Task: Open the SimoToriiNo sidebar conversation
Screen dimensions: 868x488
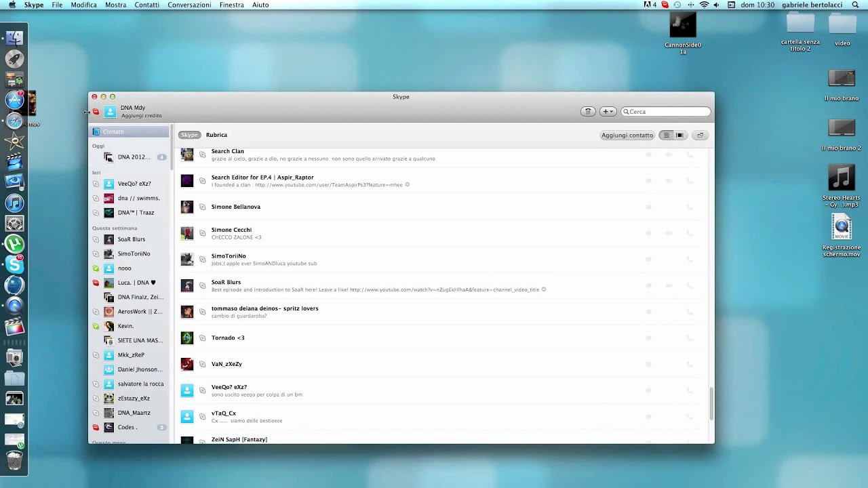Action: [x=130, y=253]
